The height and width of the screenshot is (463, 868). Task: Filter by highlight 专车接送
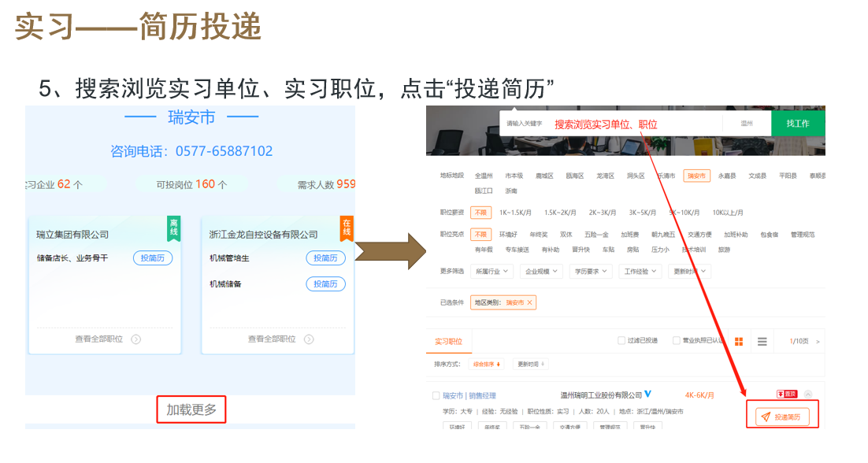(x=517, y=250)
